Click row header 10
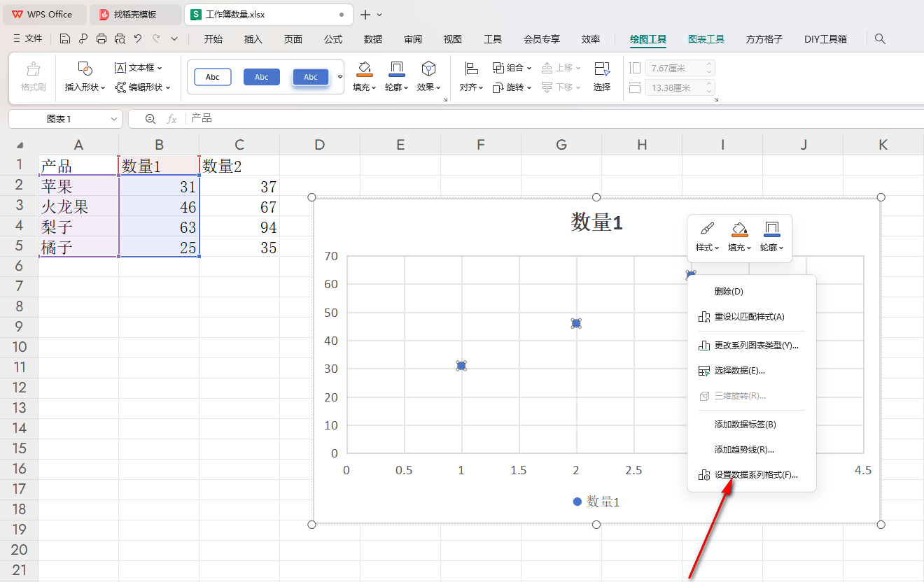 (19, 347)
